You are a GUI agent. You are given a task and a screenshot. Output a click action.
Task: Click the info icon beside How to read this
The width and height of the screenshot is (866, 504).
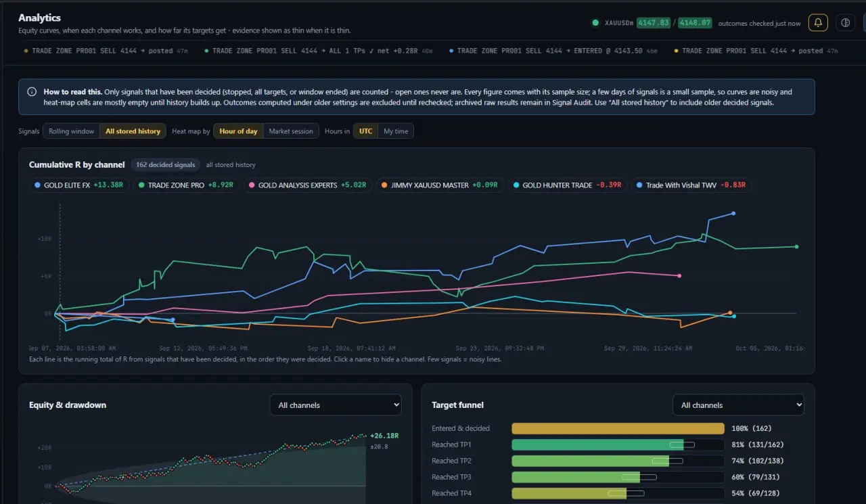tap(32, 92)
